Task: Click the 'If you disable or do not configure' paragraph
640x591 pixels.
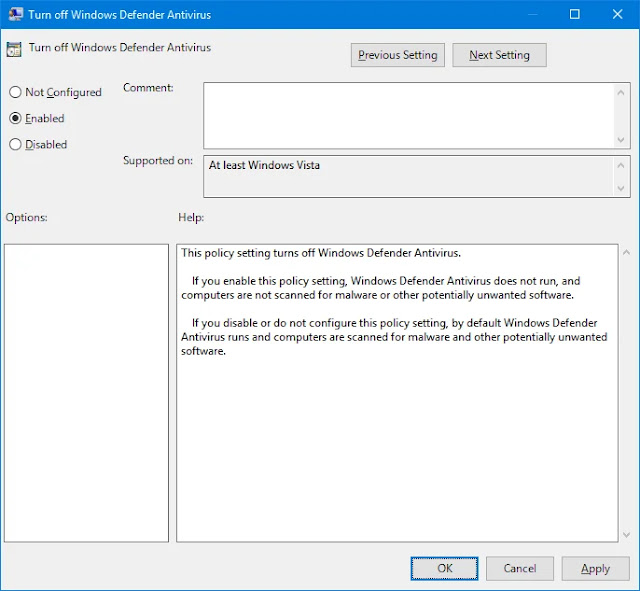Action: [394, 337]
